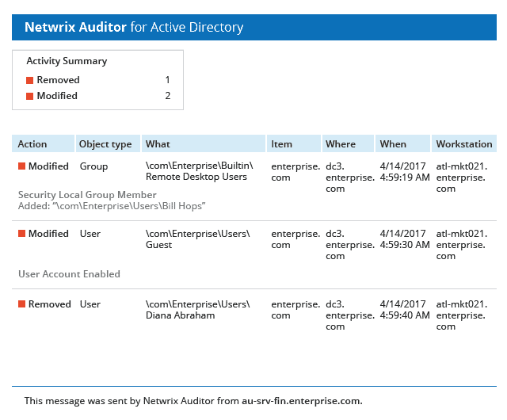Click Security Local Group Member detail
Image resolution: width=507 pixels, height=420 pixels.
tap(87, 195)
